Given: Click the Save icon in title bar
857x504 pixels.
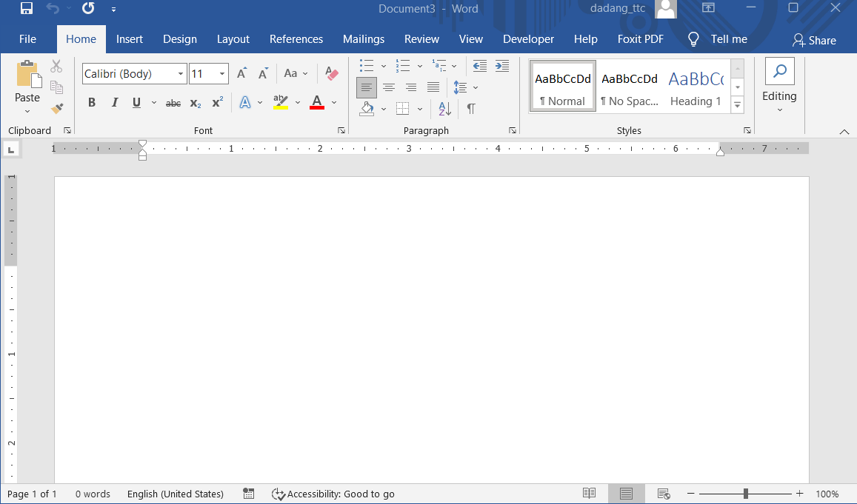Looking at the screenshot, I should tap(27, 9).
